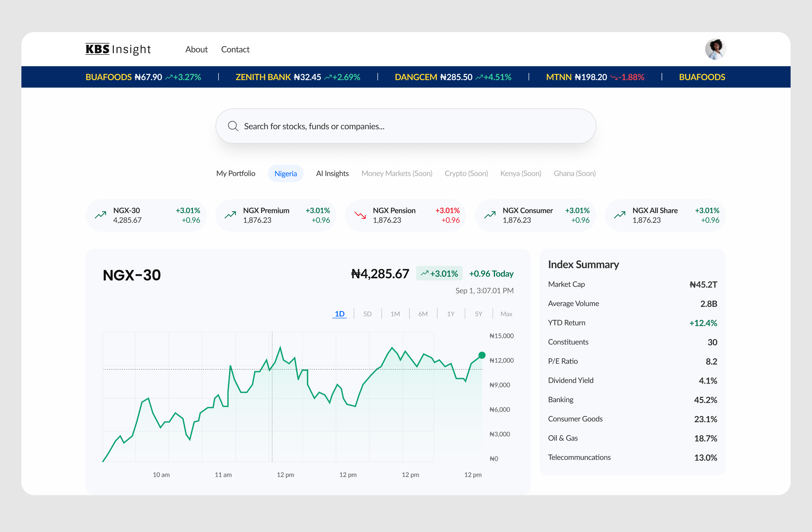Open the About page link
The image size is (812, 532).
click(x=196, y=49)
